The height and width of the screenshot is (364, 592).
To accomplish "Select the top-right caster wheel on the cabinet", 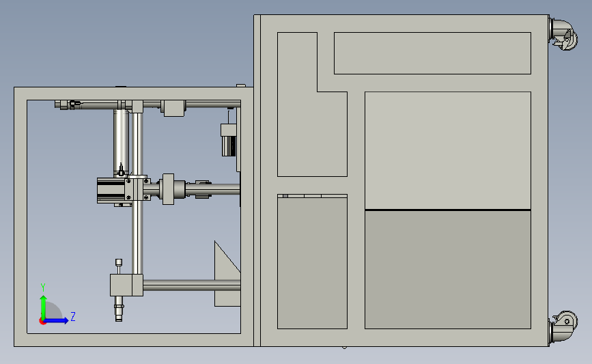I will 563,34.
